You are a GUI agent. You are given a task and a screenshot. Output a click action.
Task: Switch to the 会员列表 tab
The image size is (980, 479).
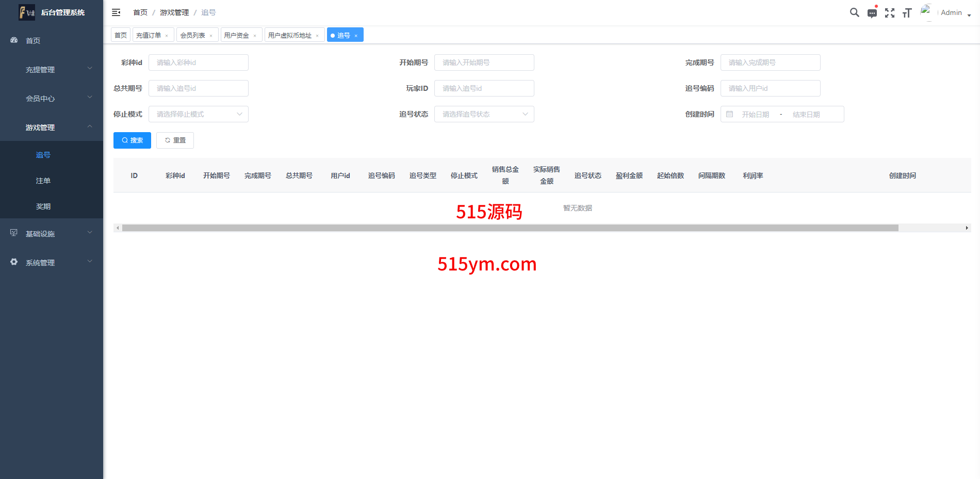[x=192, y=35]
